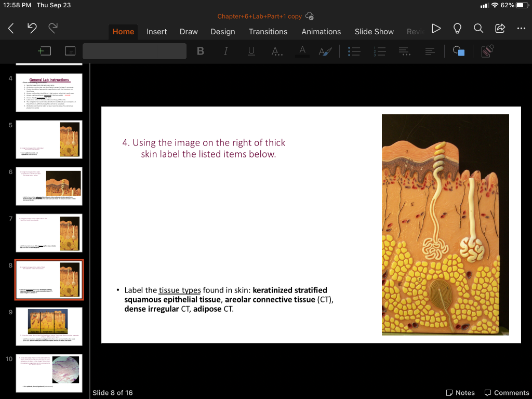The width and height of the screenshot is (532, 399).
Task: Open the Comments pane
Action: point(507,393)
